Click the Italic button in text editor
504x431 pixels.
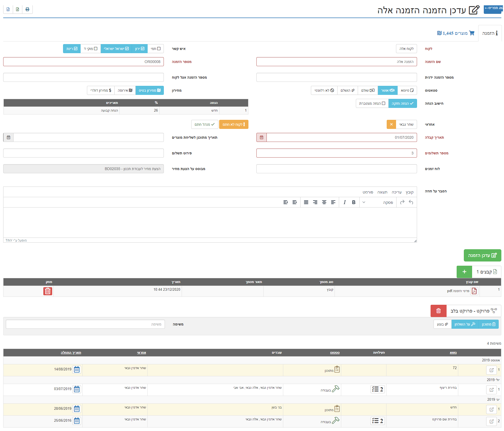point(344,202)
